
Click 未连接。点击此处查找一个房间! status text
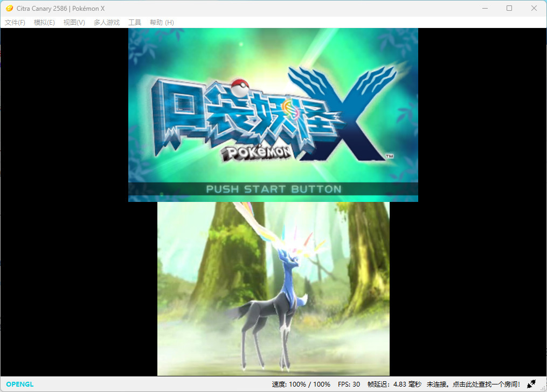(x=473, y=384)
